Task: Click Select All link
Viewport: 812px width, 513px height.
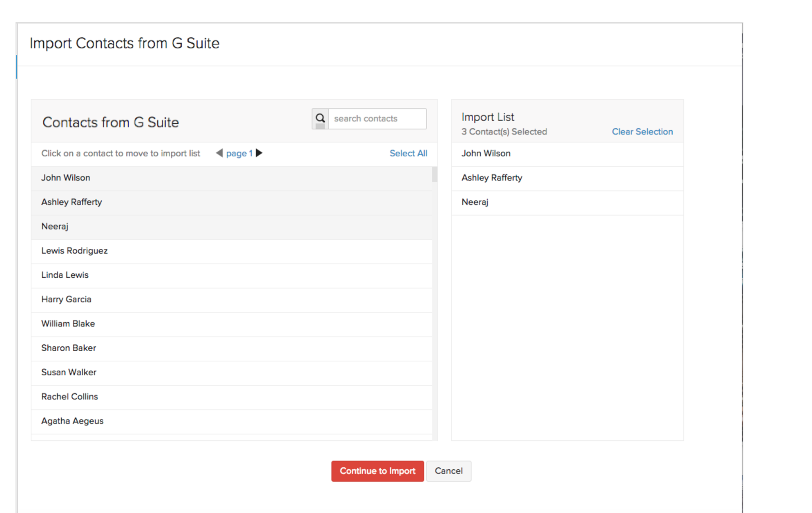Action: (x=408, y=154)
